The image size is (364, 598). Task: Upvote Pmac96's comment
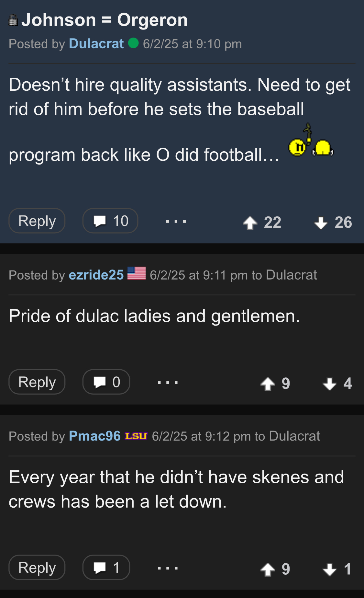pyautogui.click(x=268, y=569)
